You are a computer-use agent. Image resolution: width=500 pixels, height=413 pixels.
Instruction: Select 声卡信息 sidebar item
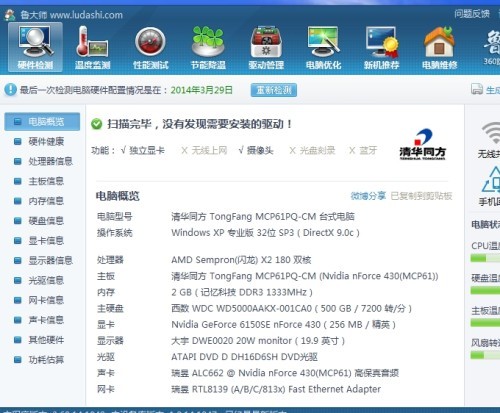click(x=42, y=320)
